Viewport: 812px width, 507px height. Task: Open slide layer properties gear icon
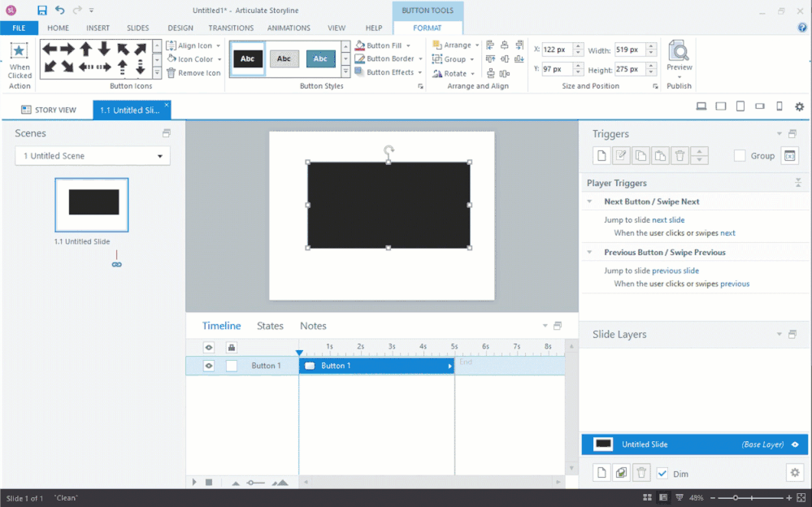[x=793, y=473]
